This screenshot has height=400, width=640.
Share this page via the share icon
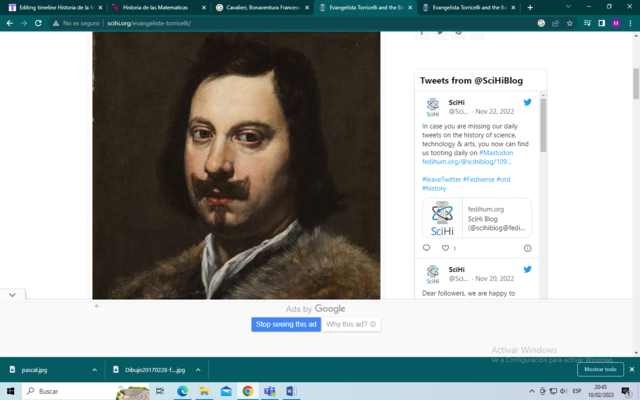point(556,23)
